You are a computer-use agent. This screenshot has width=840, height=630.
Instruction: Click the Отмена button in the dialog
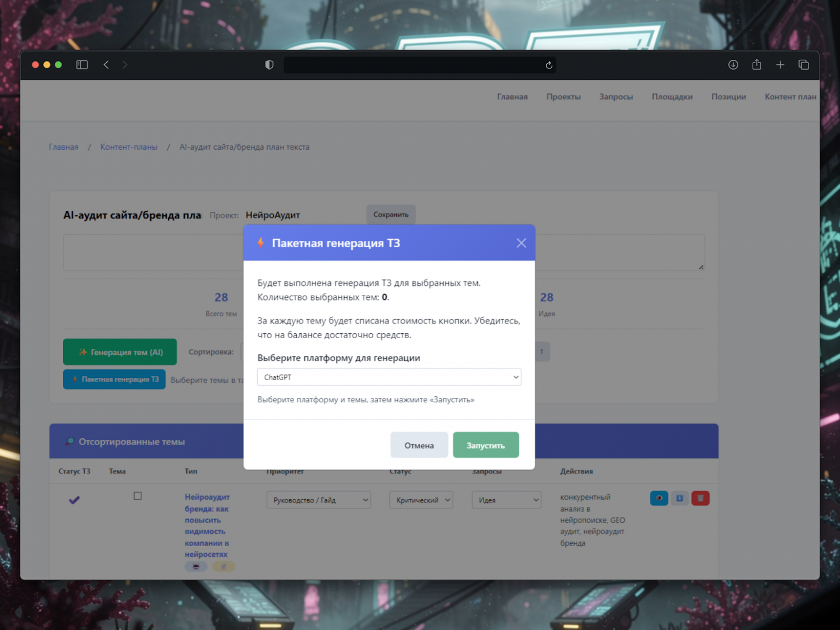(x=419, y=445)
